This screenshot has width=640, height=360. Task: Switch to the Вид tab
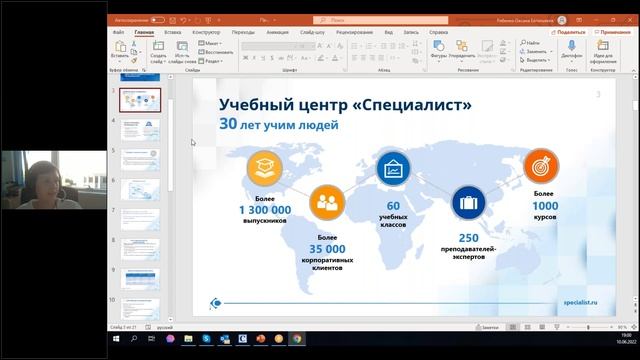389,32
